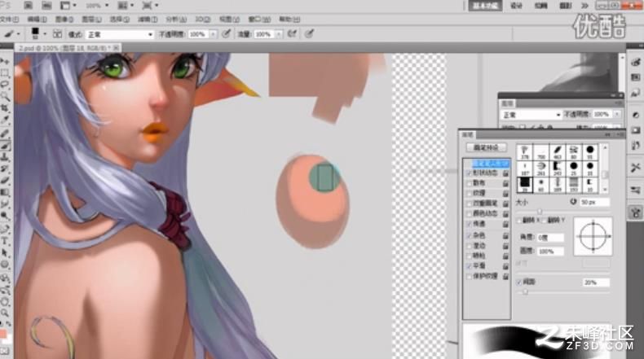This screenshot has height=359, width=644.
Task: Click the 画笔预设 button
Action: [x=487, y=147]
